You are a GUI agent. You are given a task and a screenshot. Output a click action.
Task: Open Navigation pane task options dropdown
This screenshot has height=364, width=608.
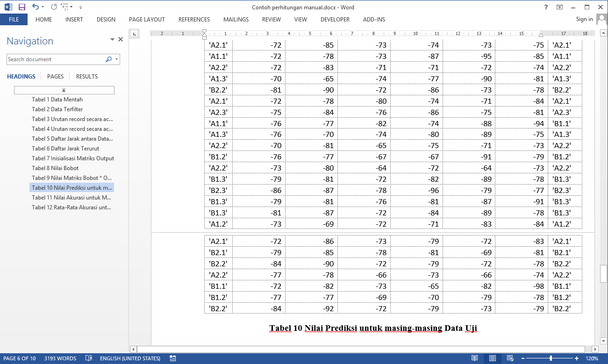click(x=112, y=40)
